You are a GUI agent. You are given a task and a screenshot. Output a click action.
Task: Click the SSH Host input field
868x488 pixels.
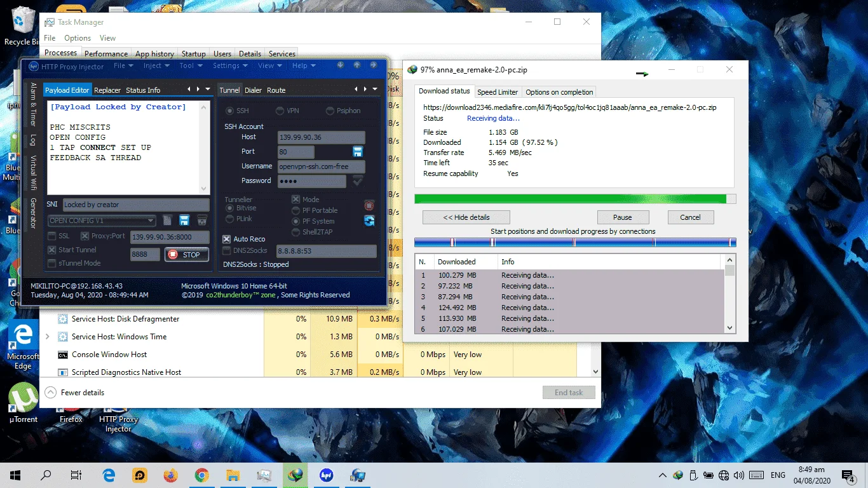click(322, 137)
